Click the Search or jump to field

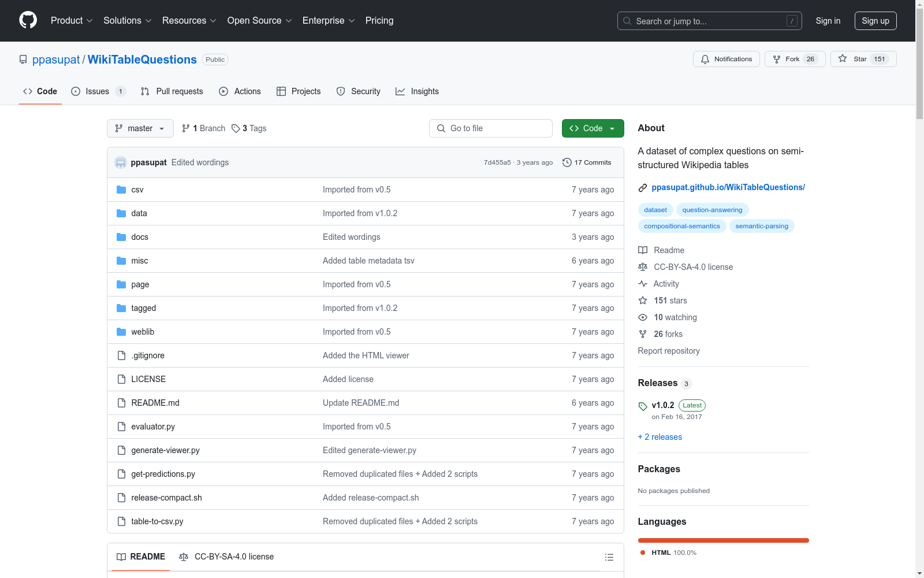(710, 21)
